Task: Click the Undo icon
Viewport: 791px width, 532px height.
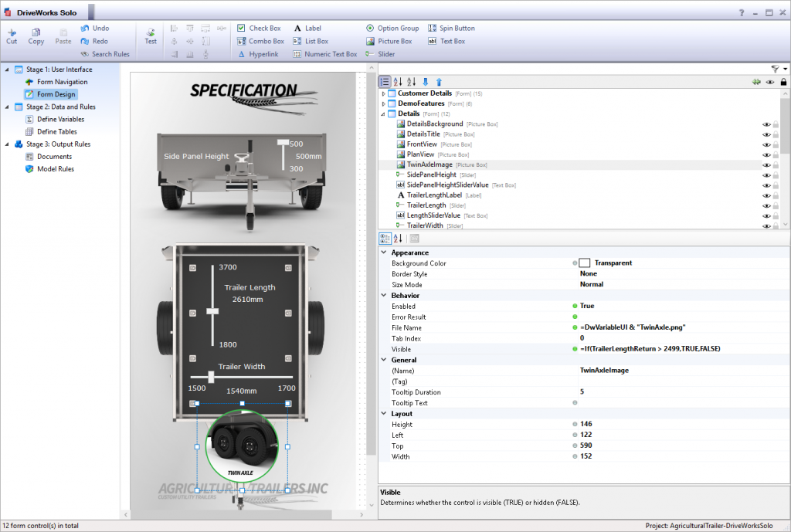Action: (85, 29)
